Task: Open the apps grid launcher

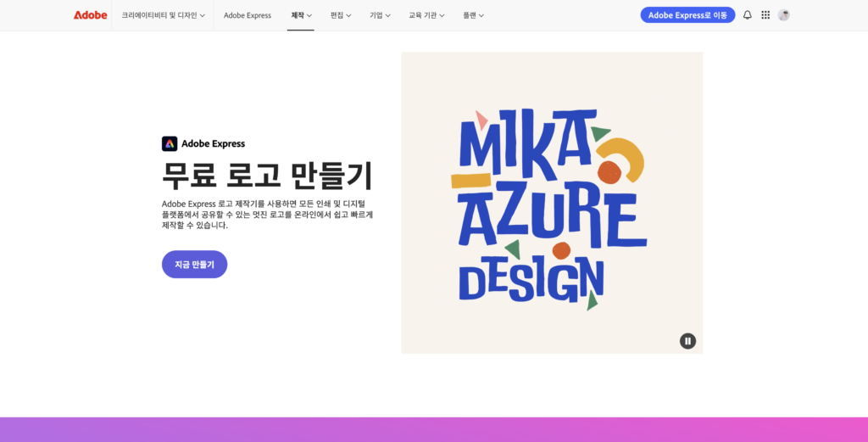Action: [765, 15]
